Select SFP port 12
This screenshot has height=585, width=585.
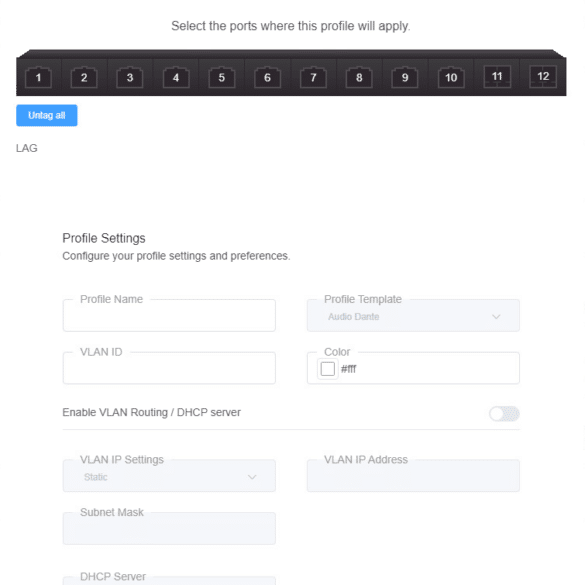(x=543, y=76)
